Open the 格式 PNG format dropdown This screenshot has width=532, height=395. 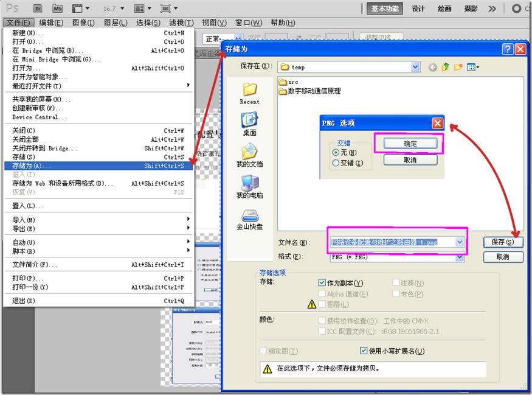click(460, 257)
